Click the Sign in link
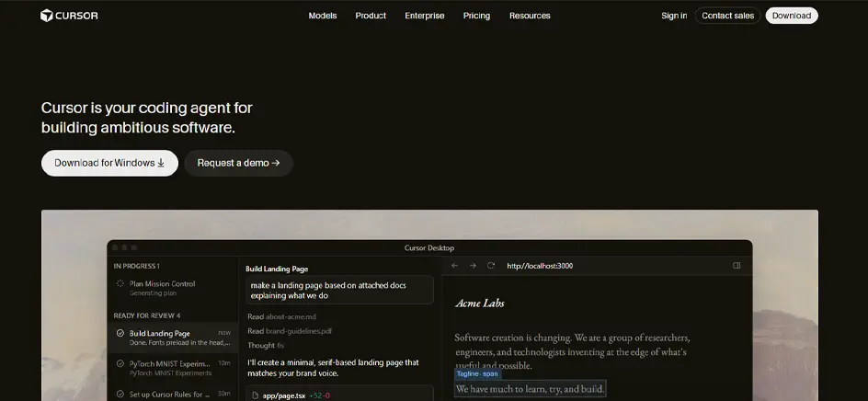This screenshot has width=868, height=401. click(x=674, y=16)
